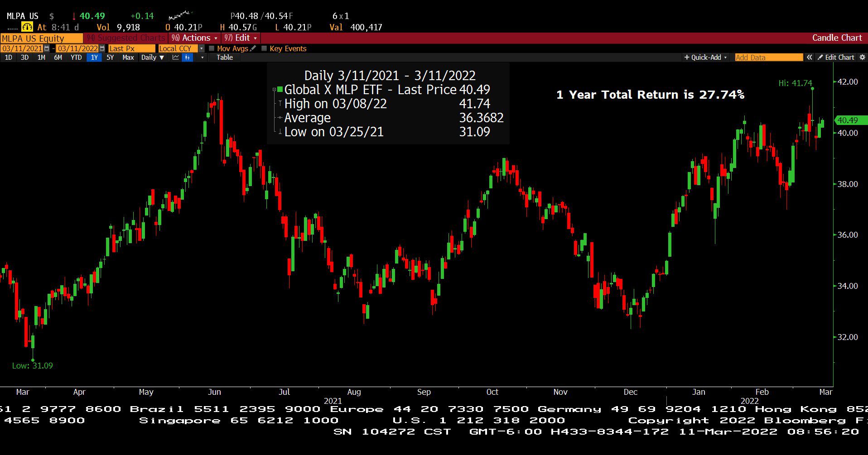Click the 38.00 price axis label
The image size is (868, 455).
click(x=847, y=184)
